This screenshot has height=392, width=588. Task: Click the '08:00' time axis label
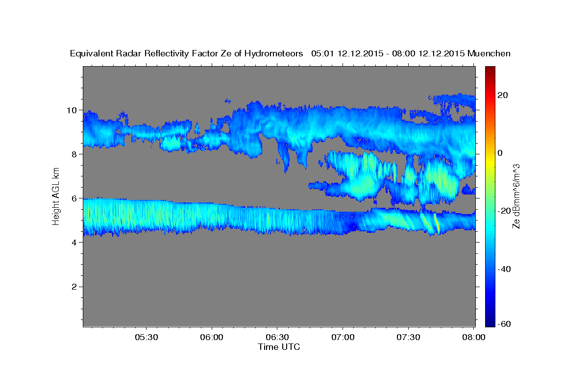pos(474,337)
